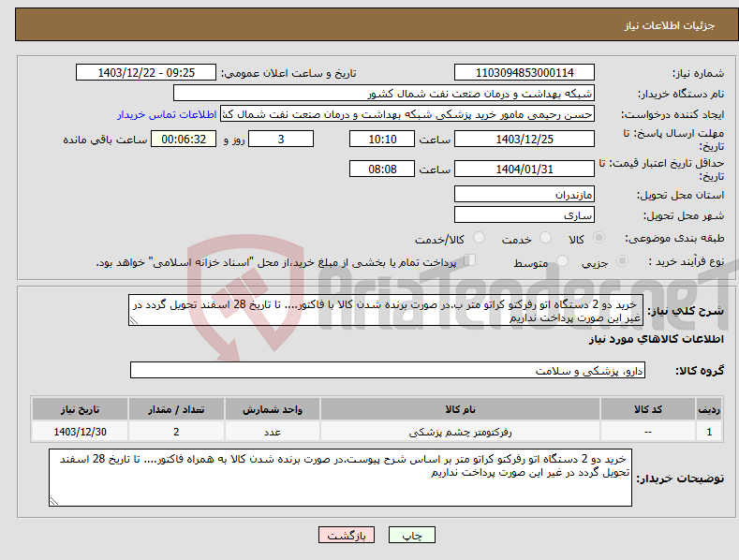
Task: Click the validity time field 08:08
Action: (x=382, y=169)
